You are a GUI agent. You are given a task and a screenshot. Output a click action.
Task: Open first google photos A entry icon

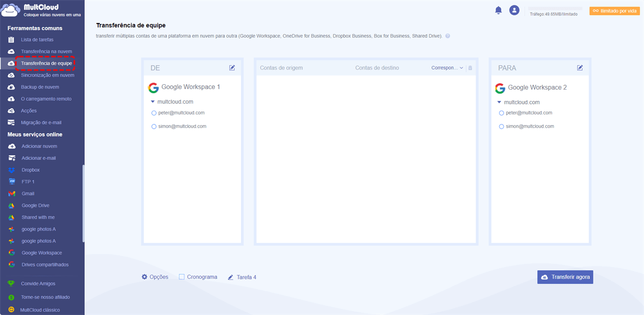coord(11,229)
